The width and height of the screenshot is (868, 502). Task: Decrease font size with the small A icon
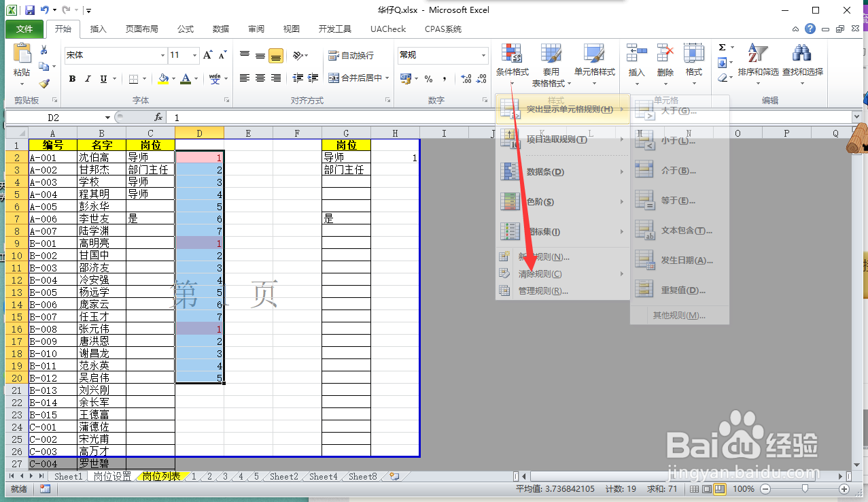coord(223,55)
